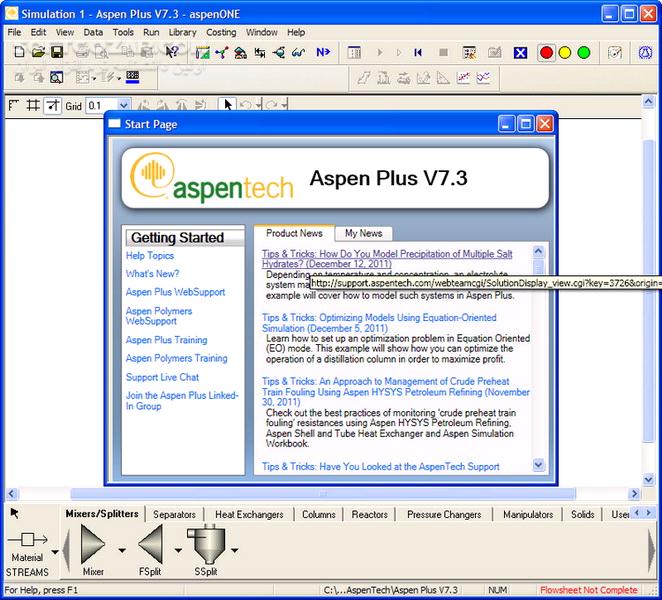Click the blue square X icon
The image size is (662, 600).
pos(520,53)
